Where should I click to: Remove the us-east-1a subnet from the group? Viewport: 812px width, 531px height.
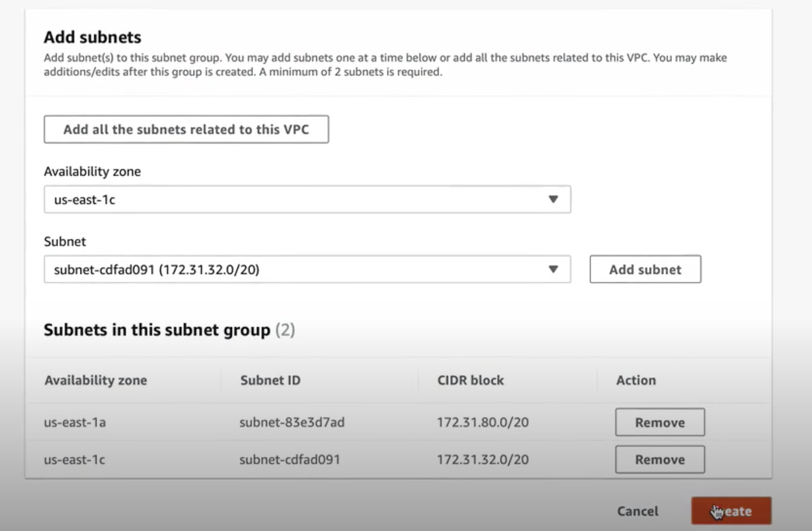(x=659, y=423)
